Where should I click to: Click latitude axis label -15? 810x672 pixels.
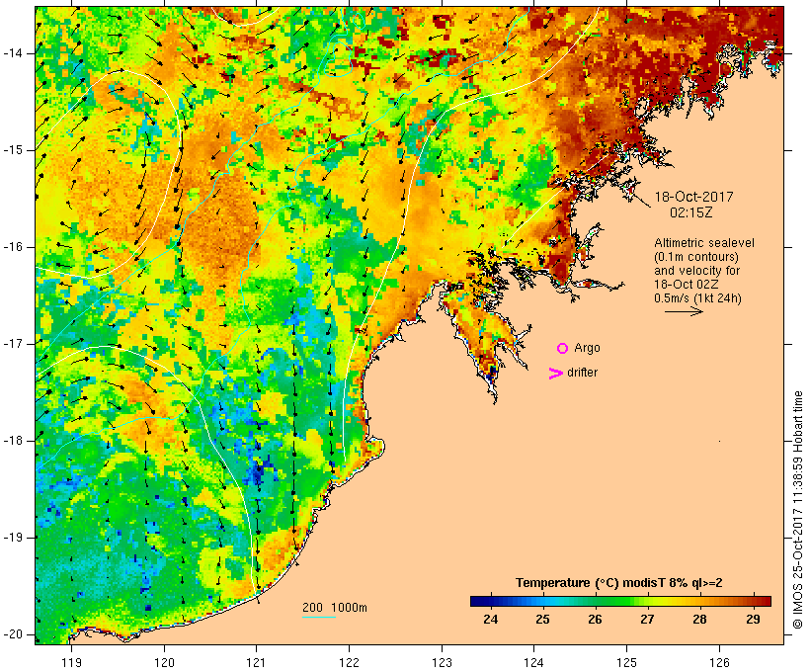tap(13, 150)
